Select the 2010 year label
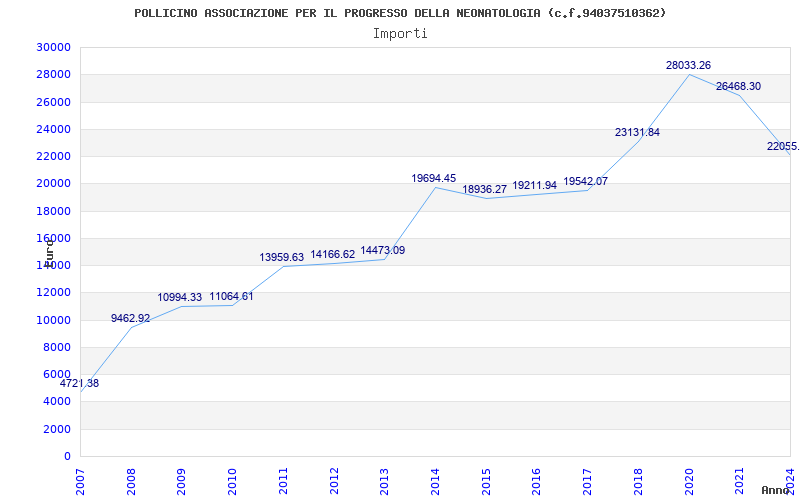The height and width of the screenshot is (500, 800). [232, 482]
